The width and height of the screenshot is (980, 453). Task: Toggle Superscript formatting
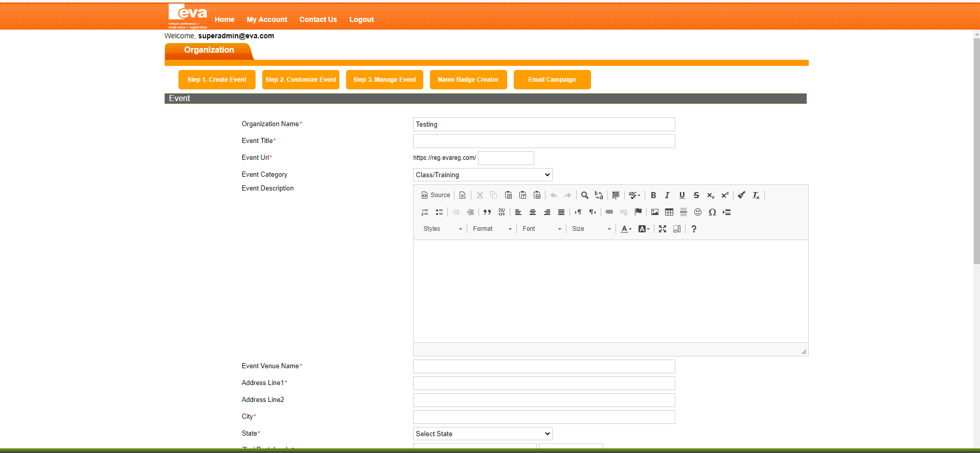click(x=725, y=195)
